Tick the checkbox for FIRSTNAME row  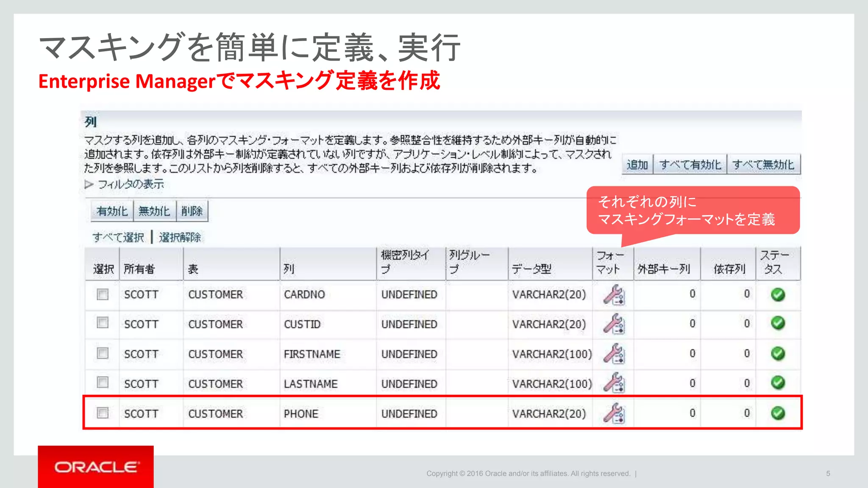click(x=103, y=353)
